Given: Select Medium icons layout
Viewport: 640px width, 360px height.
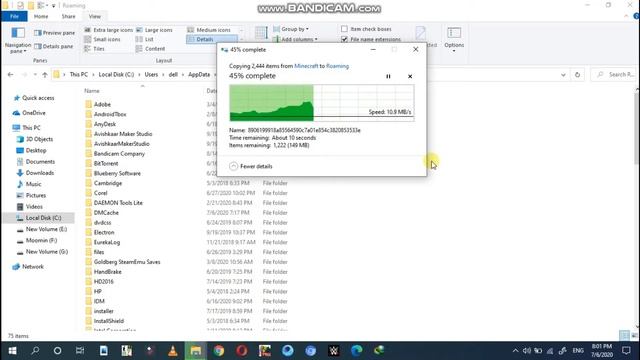Looking at the screenshot, I should pyautogui.click(x=209, y=30).
